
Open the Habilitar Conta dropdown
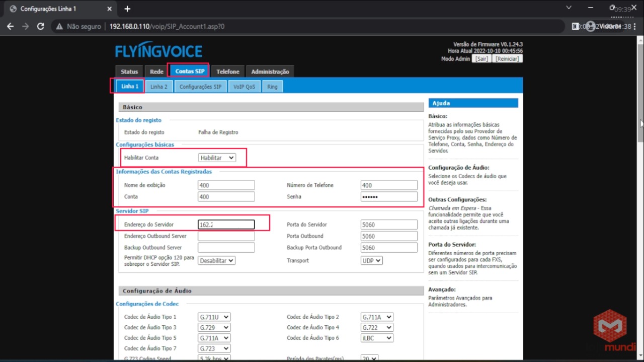click(x=217, y=158)
